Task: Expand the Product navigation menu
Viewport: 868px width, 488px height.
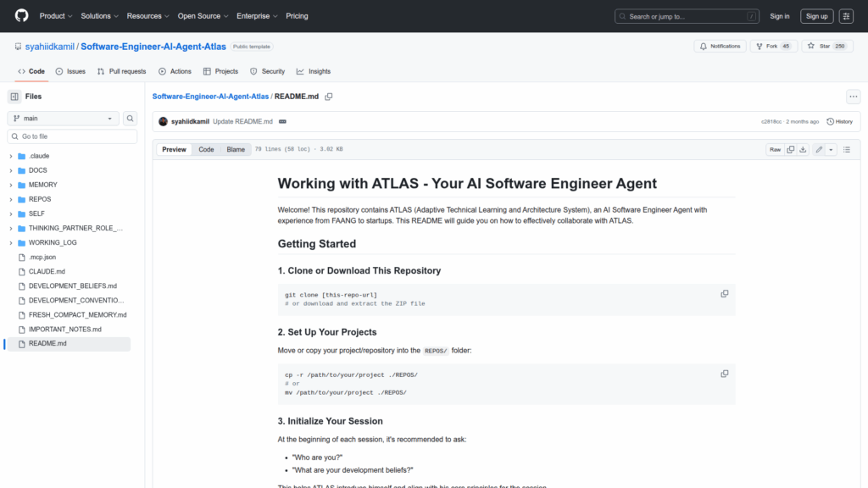Action: 56,16
